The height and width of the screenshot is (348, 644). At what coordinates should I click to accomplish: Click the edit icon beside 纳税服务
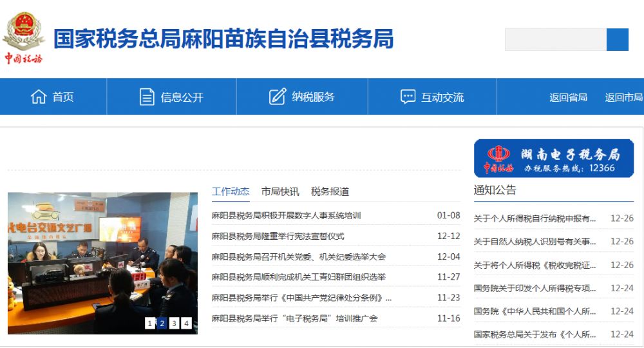click(277, 97)
